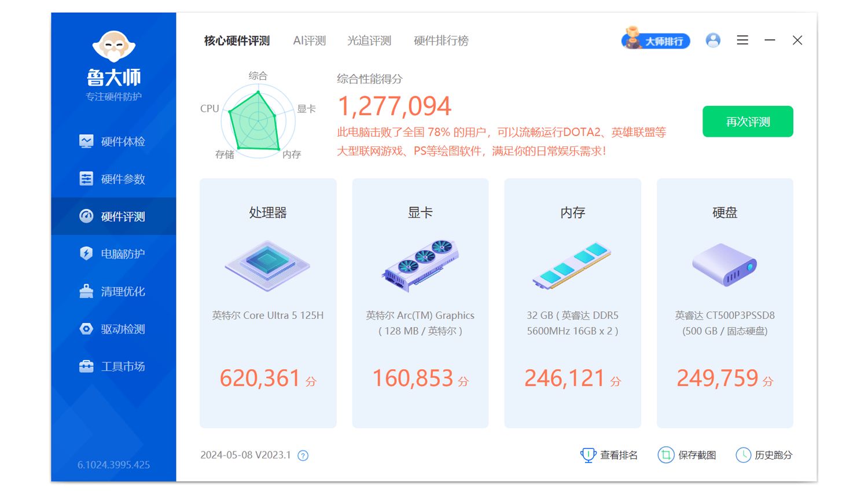Click 查看排名 ranking link
Viewport: 868px width, 496px height.
point(609,455)
